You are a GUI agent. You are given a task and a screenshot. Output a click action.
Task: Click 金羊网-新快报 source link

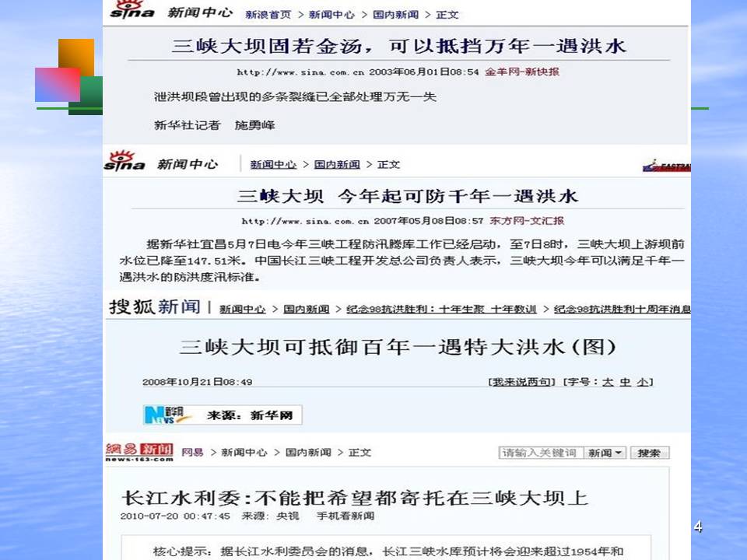click(x=522, y=72)
